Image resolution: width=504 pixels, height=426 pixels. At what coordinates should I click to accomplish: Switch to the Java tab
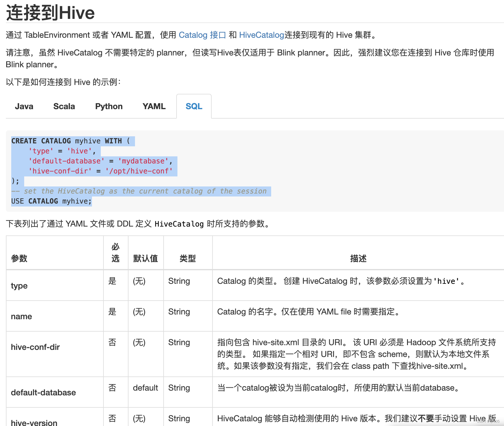coord(24,106)
